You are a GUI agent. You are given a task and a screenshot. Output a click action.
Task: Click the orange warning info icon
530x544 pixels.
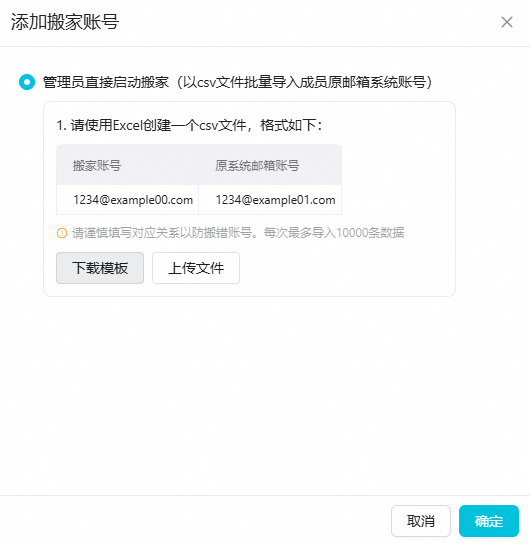62,233
